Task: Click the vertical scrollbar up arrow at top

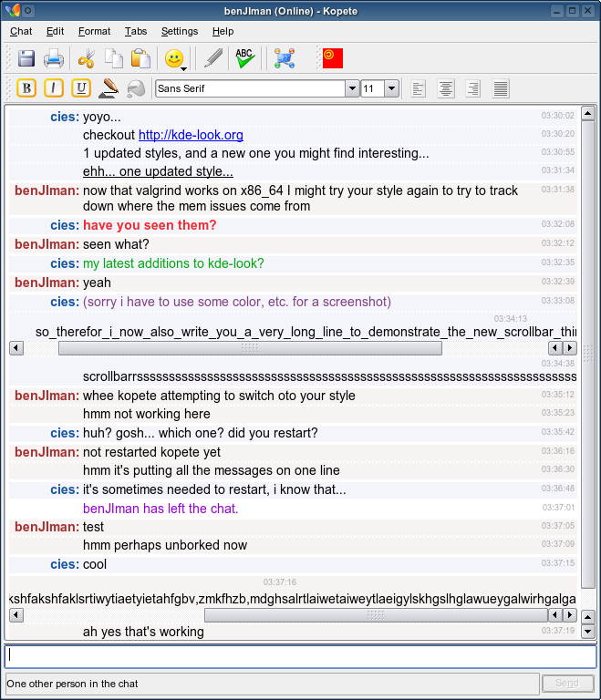Action: tap(587, 113)
